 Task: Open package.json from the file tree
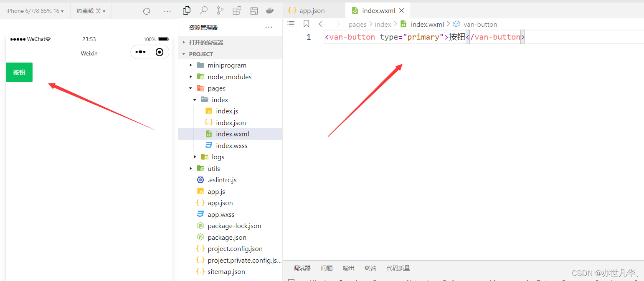227,237
